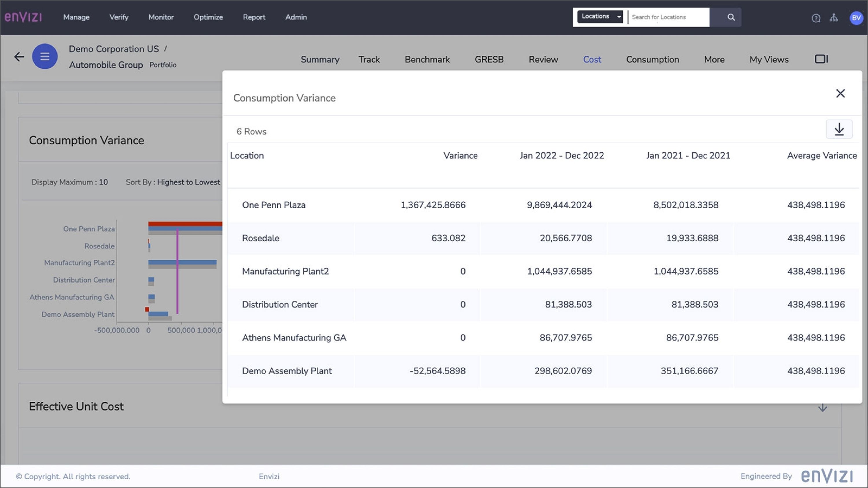Click the search magnifier icon
868x488 pixels.
click(731, 17)
